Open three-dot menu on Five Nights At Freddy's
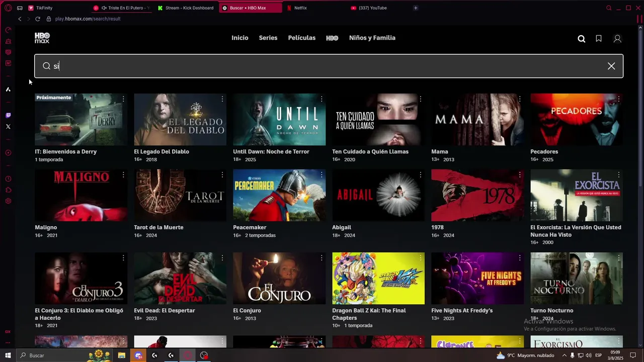This screenshot has width=644, height=362. click(520, 258)
